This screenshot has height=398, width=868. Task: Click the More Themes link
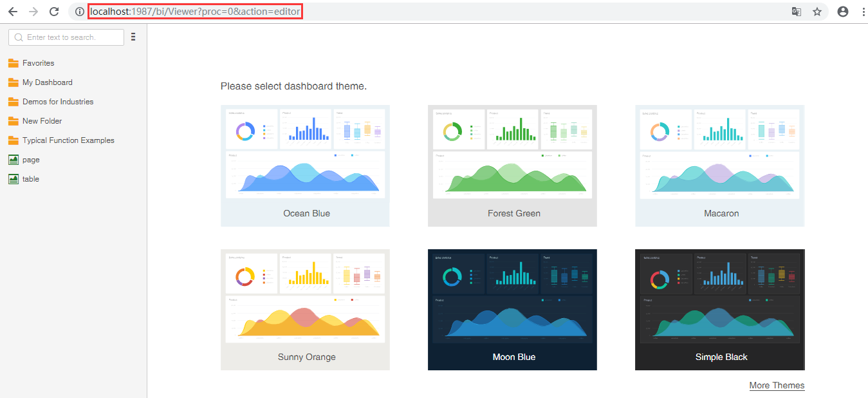[x=777, y=385]
